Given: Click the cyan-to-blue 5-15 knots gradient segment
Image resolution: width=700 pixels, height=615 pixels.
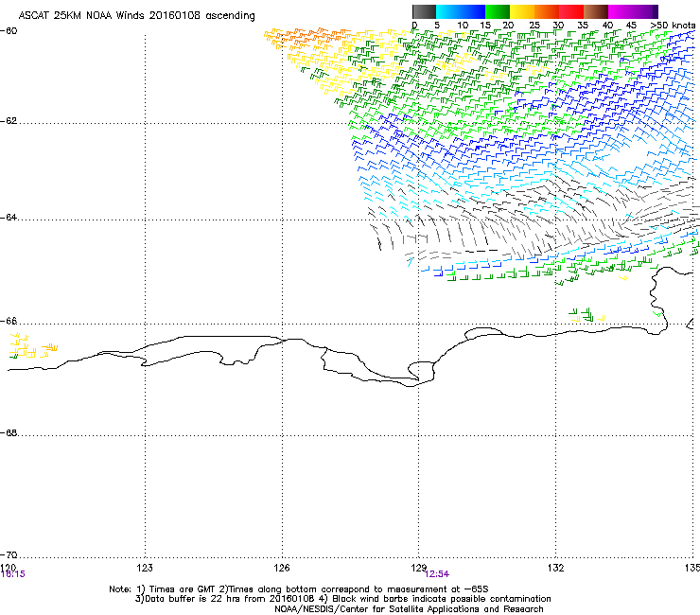Looking at the screenshot, I should point(461,11).
